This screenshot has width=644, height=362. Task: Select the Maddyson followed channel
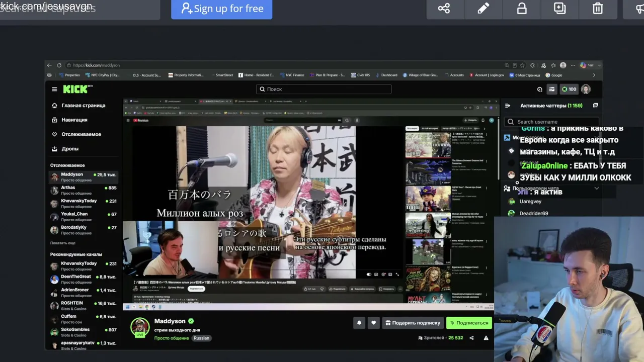(x=84, y=177)
